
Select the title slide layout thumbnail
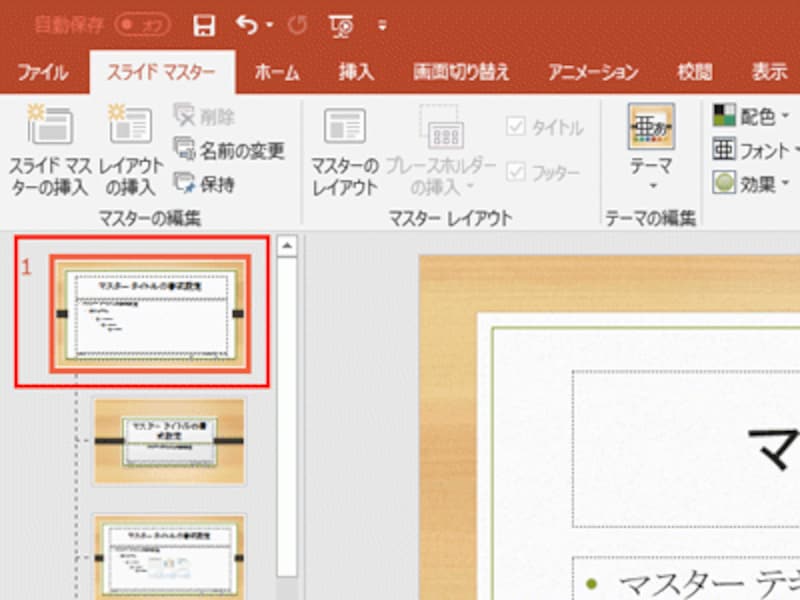tap(169, 441)
